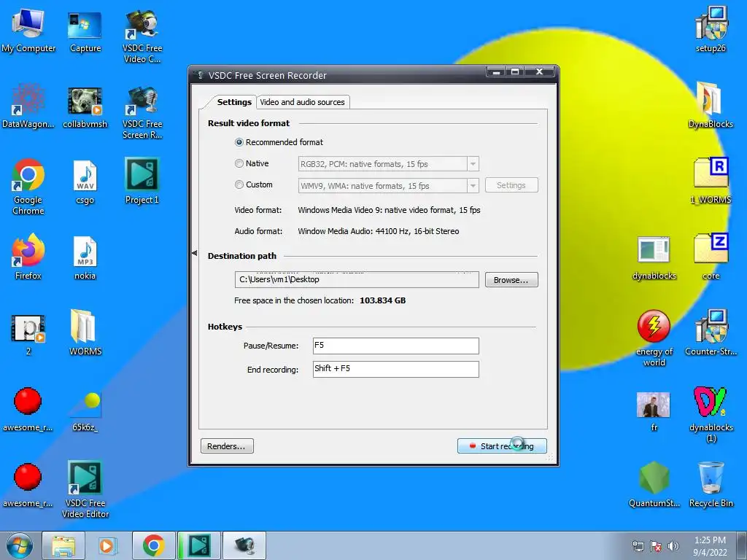Select the Native format radio button
The width and height of the screenshot is (747, 560).
pyautogui.click(x=239, y=163)
